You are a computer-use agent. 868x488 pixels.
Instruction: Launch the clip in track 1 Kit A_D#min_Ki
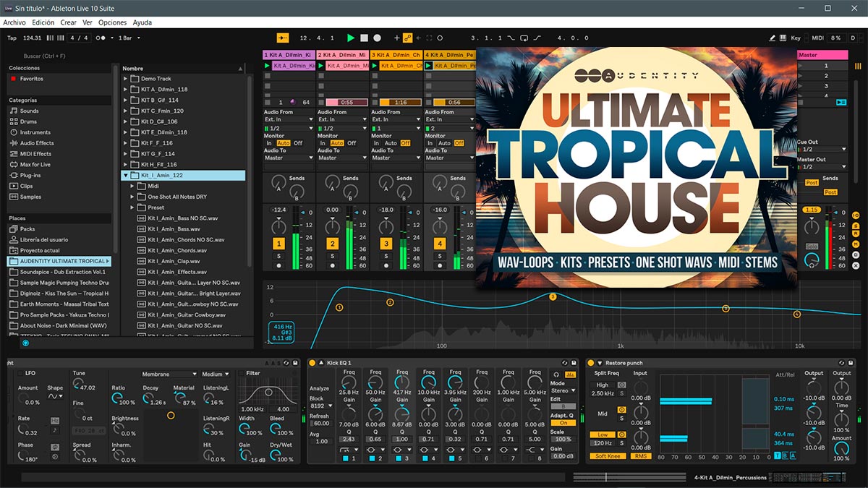point(268,66)
